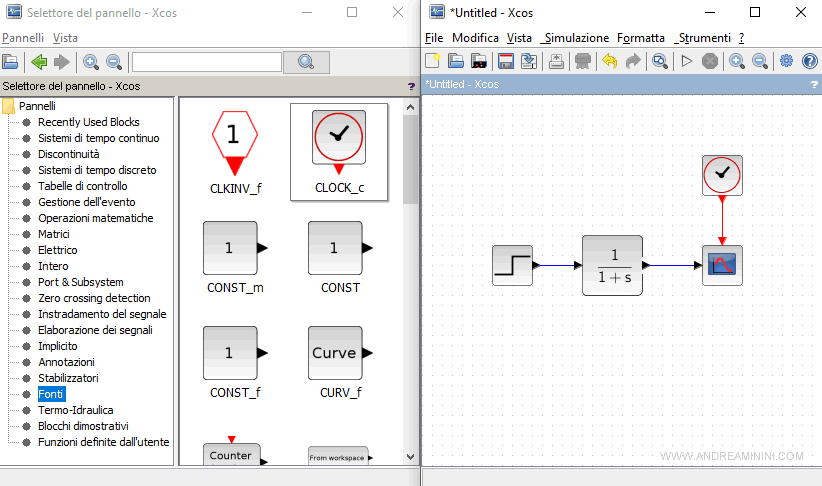
Task: Select the CLKINV_f block in palette
Action: 235,152
